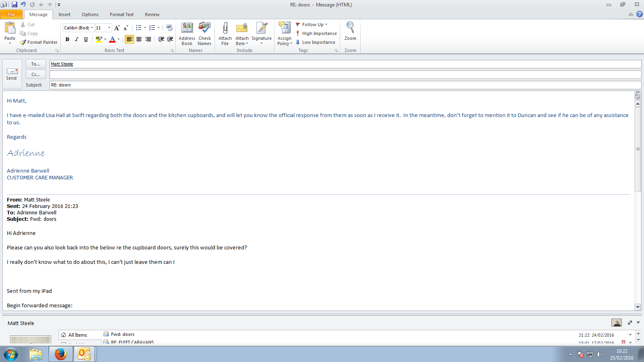Image resolution: width=644 pixels, height=362 pixels.
Task: Switch to Outlook in the taskbar
Action: 84,354
